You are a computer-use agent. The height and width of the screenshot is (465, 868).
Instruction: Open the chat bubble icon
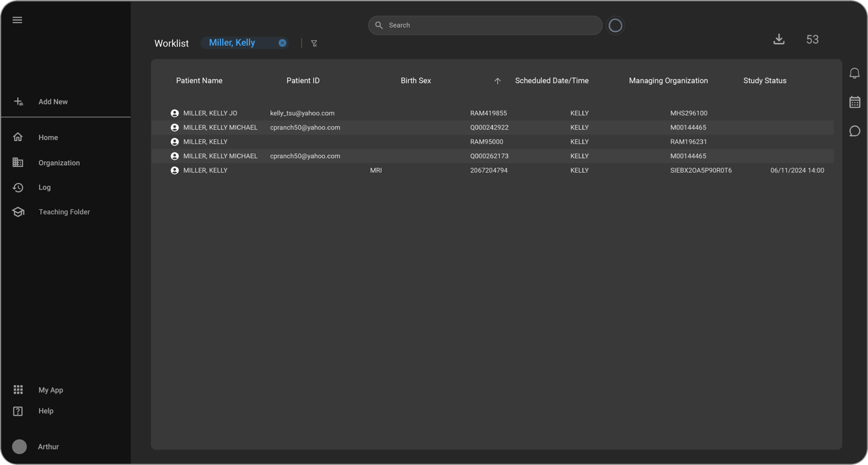pyautogui.click(x=854, y=131)
